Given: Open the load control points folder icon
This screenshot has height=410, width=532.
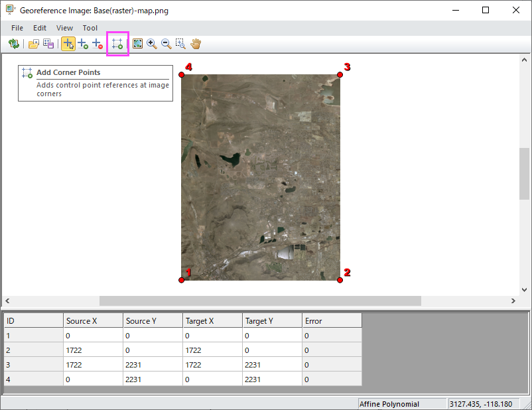Looking at the screenshot, I should coord(34,44).
